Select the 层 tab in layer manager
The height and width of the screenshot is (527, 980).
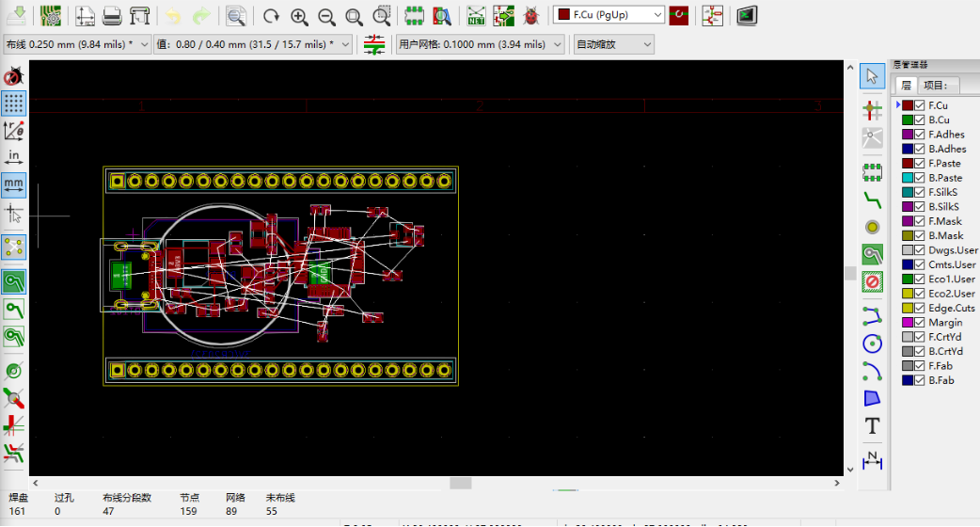(906, 85)
